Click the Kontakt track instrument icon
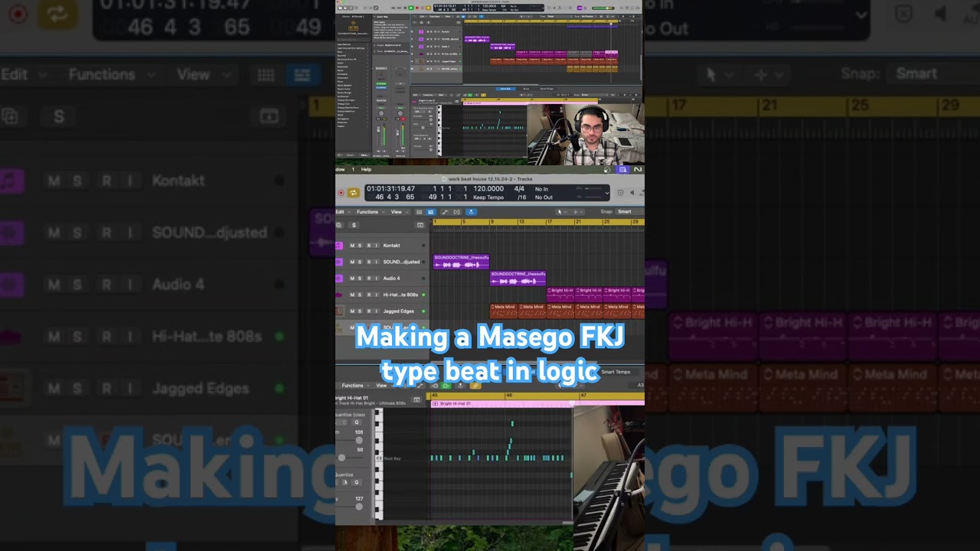 pyautogui.click(x=339, y=246)
